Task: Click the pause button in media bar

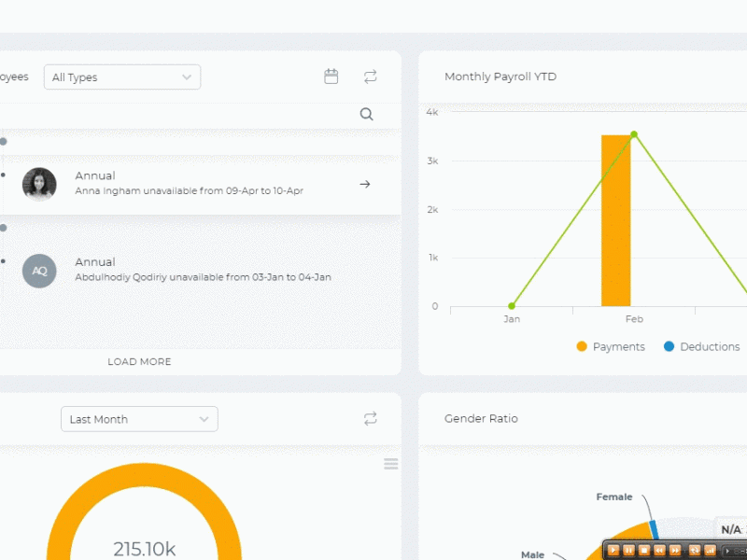Action: 628,551
